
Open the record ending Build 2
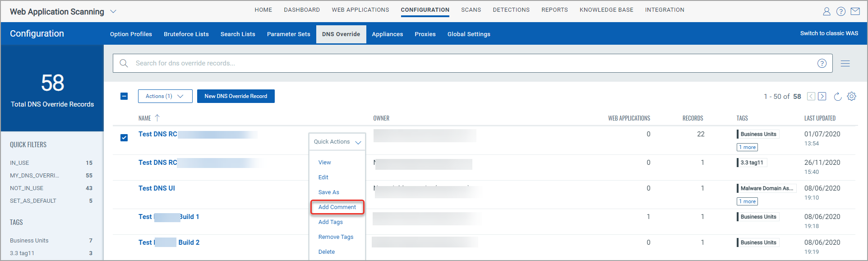click(169, 242)
